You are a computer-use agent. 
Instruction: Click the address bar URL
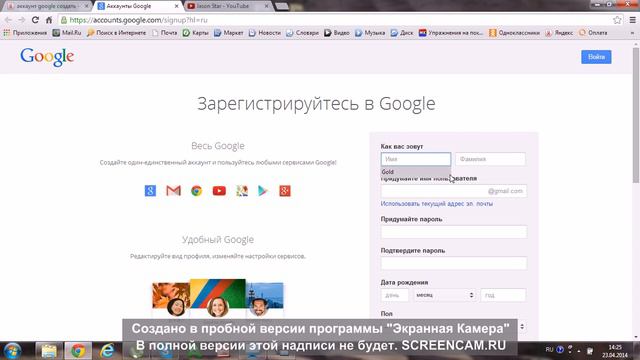[138, 20]
